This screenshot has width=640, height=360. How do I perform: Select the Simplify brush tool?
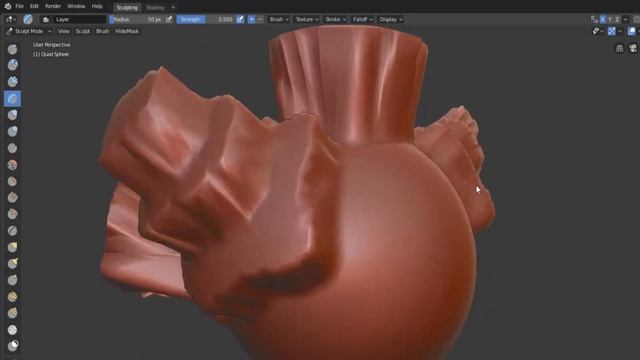pyautogui.click(x=12, y=330)
